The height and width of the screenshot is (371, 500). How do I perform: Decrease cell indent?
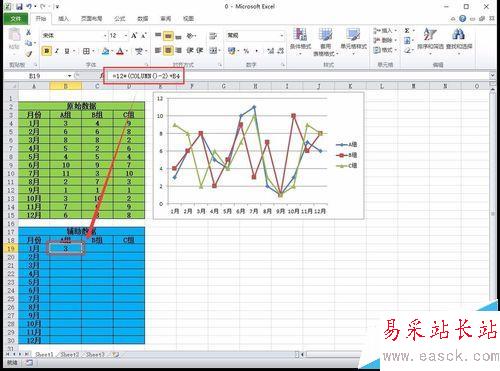[x=190, y=51]
